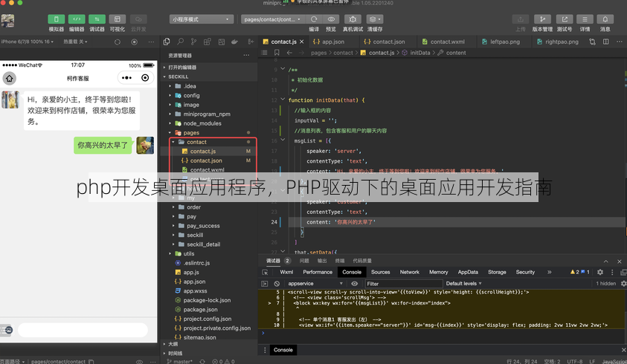Click the devtools settings gear icon
The height and width of the screenshot is (364, 627).
click(599, 272)
